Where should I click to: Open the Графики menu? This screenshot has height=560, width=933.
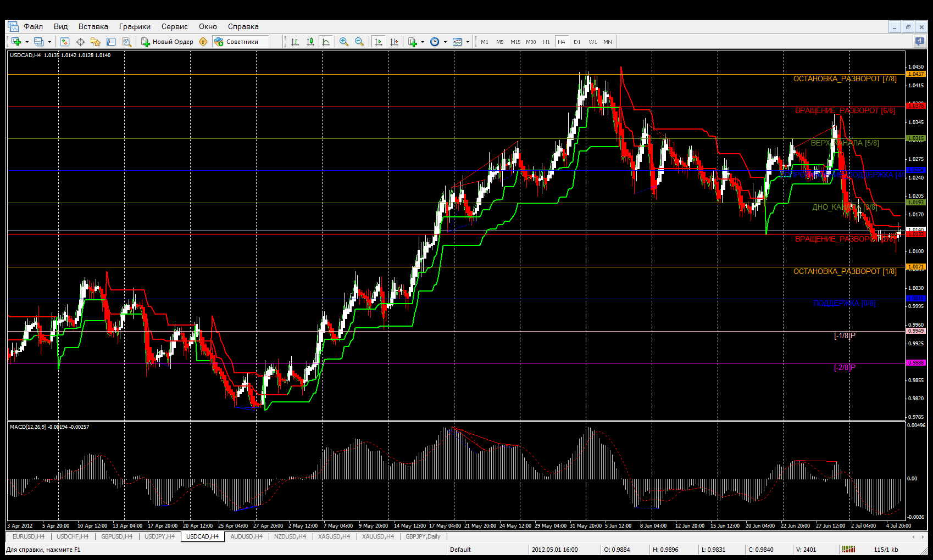(x=135, y=26)
